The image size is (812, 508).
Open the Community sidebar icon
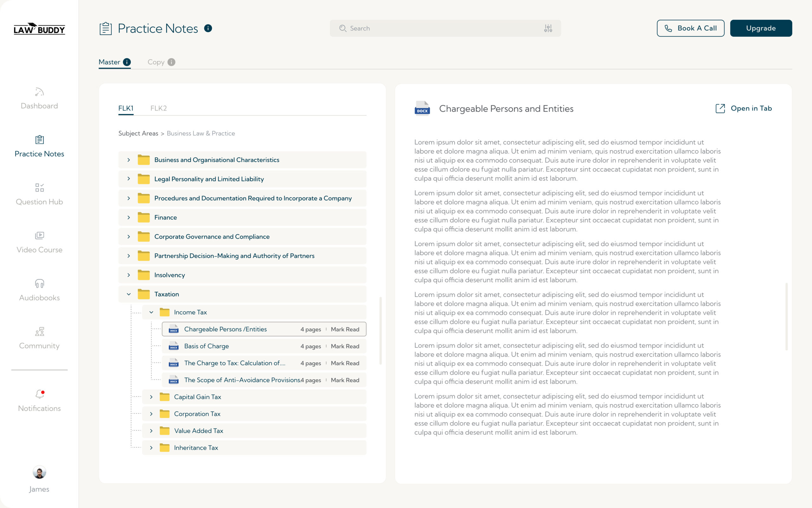pos(39,331)
